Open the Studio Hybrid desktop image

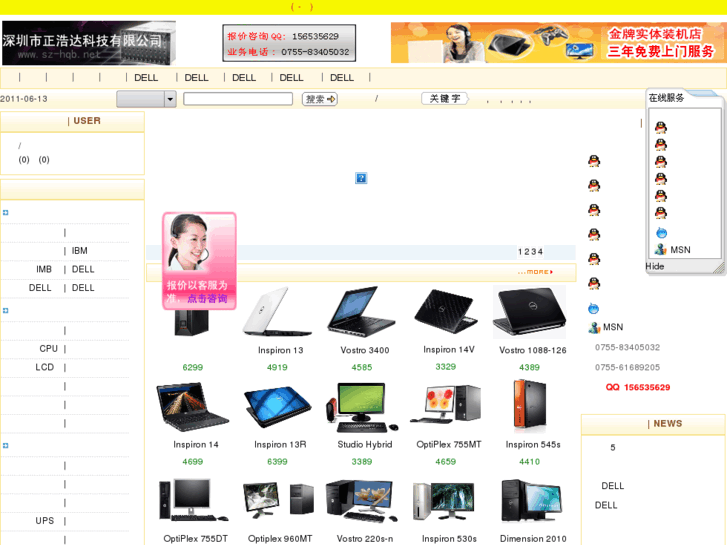click(x=362, y=407)
